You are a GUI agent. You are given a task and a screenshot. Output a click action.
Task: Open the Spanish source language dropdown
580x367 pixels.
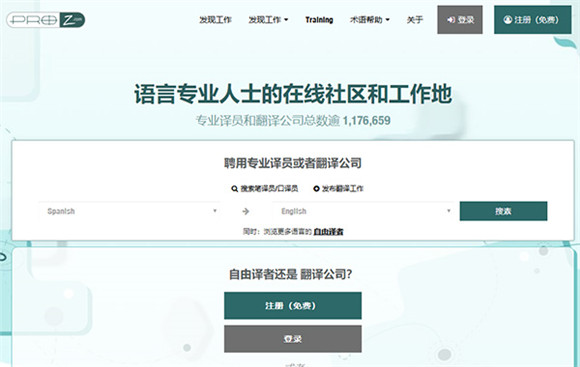tap(129, 211)
